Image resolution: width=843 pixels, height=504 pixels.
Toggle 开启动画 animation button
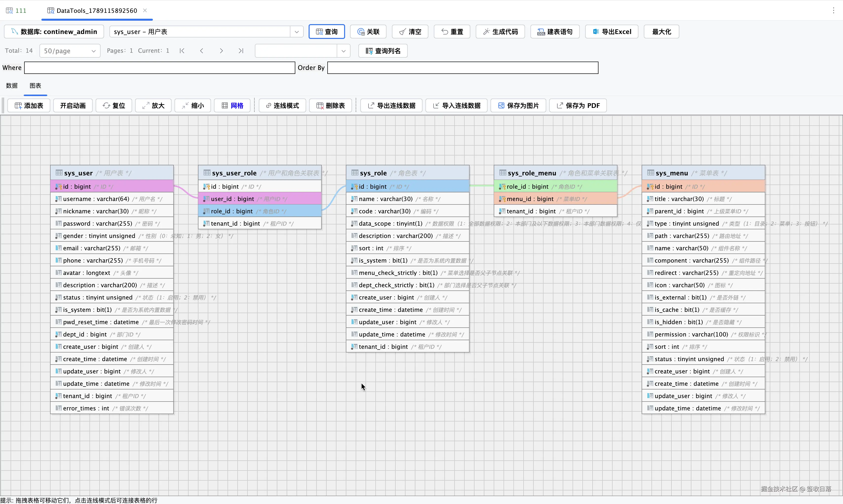73,106
